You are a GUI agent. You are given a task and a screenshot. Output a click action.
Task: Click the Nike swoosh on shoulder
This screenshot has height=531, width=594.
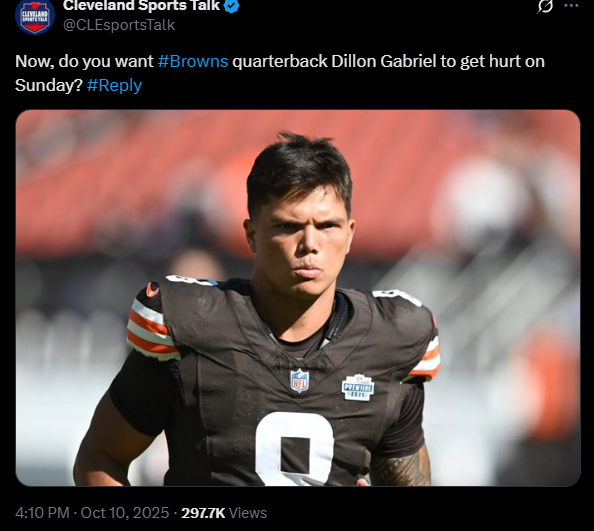(152, 289)
